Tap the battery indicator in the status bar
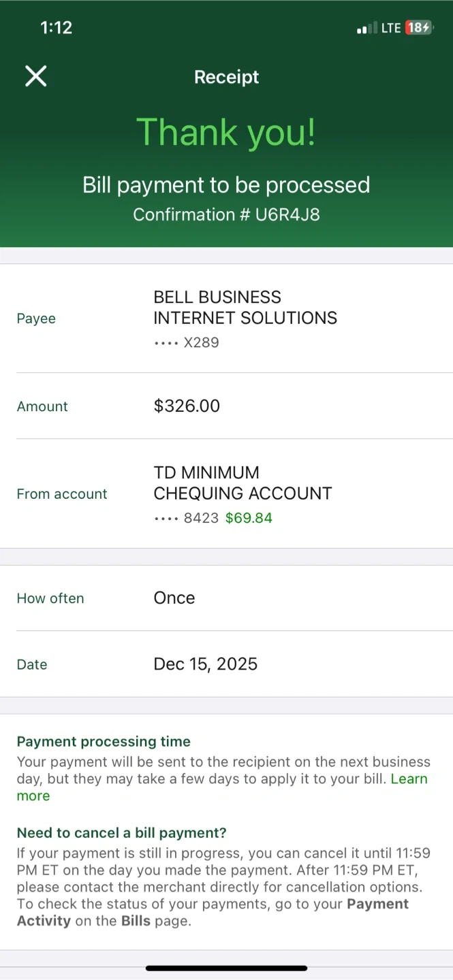Image resolution: width=453 pixels, height=980 pixels. tap(418, 28)
